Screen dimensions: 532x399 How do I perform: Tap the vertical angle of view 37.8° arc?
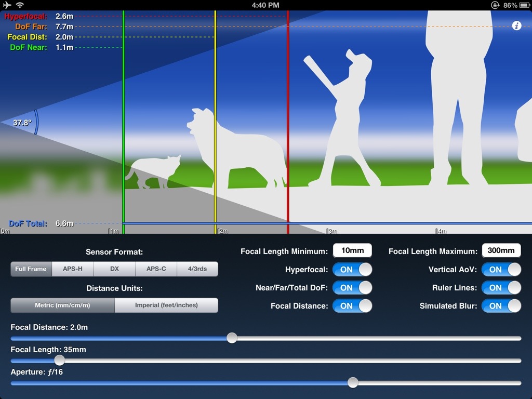pyautogui.click(x=35, y=123)
